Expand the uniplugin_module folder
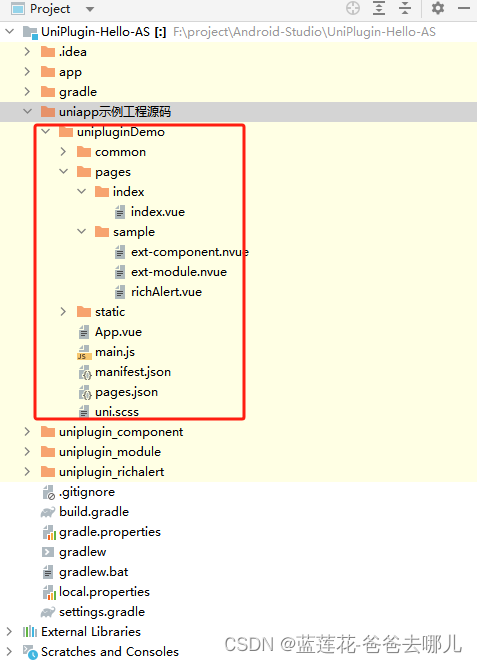 (x=27, y=452)
